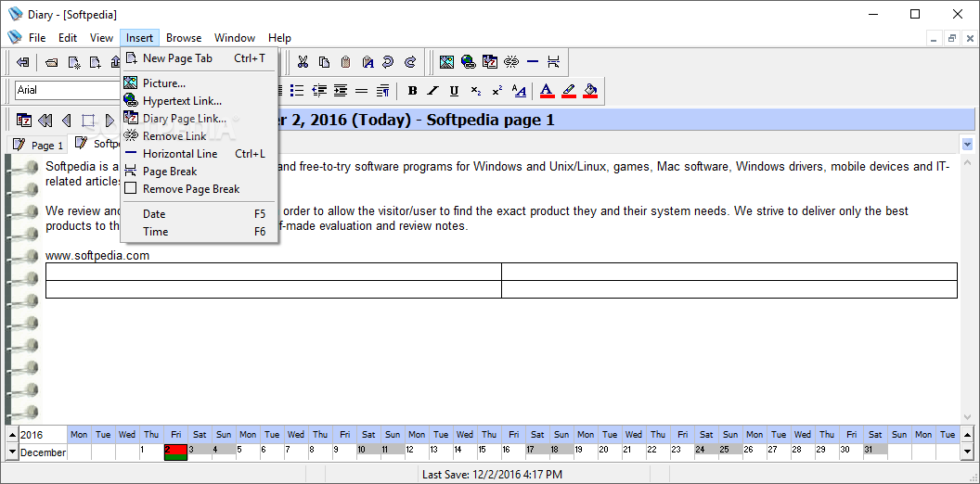Click the Horizontal Line toolbar icon
This screenshot has height=484, width=980.
[x=533, y=62]
